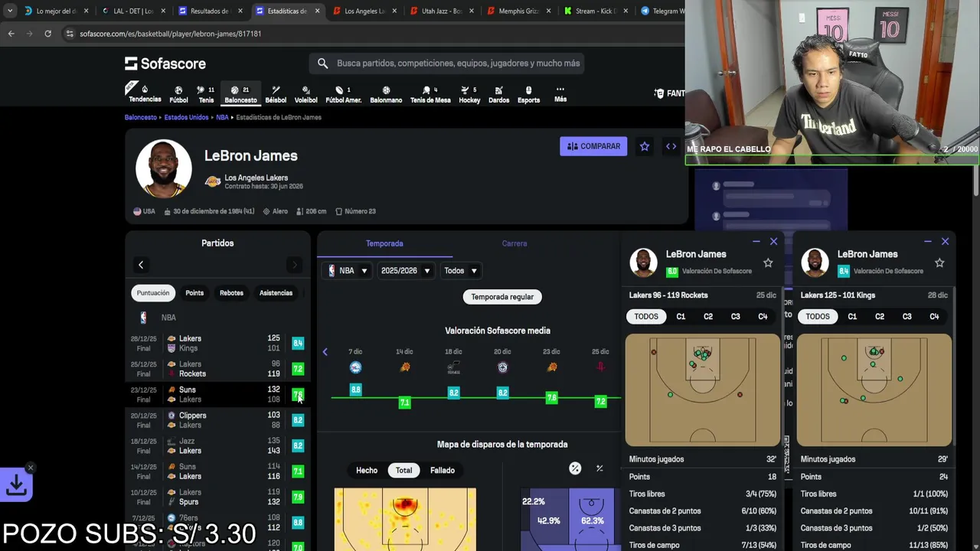Open the Estados Unidos breadcrumb link

tap(186, 117)
